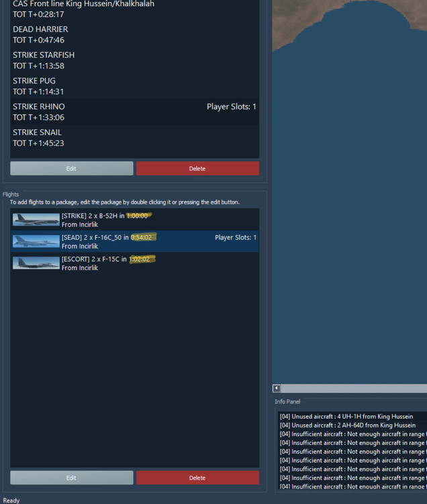
Task: Select the SEAD 2 x F-16C_50 flight
Action: [134, 241]
